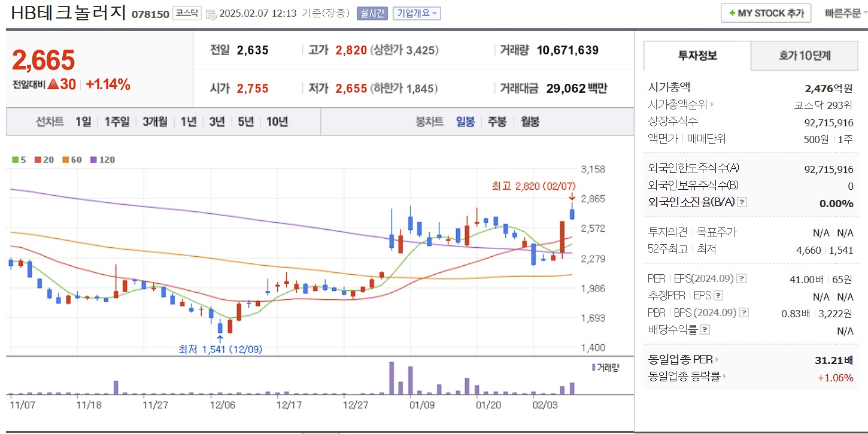This screenshot has width=868, height=434.
Task: Click the 봉차트 label
Action: click(x=429, y=122)
